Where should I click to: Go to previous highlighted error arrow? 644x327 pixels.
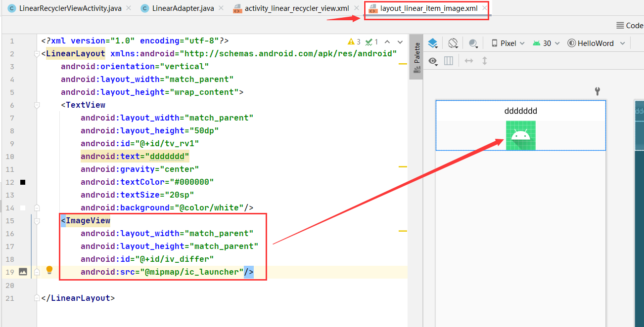[x=387, y=42]
